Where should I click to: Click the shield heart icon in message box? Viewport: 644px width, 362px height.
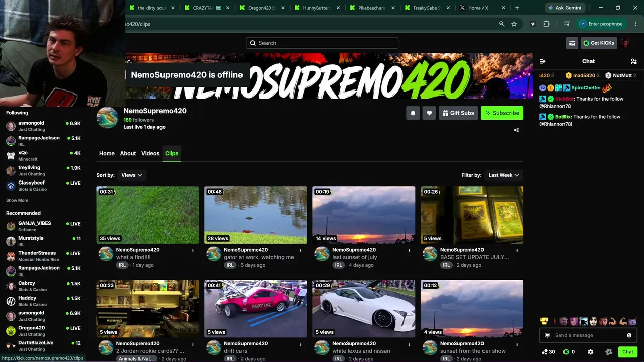tap(548, 335)
